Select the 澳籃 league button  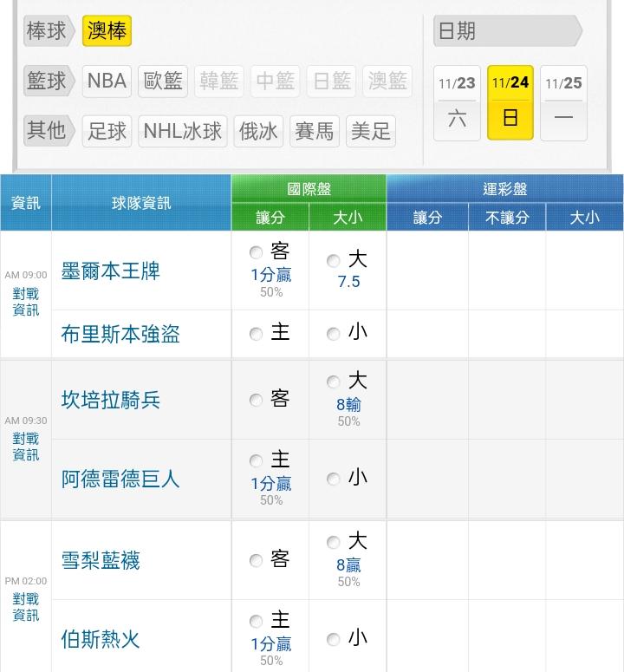pos(387,81)
